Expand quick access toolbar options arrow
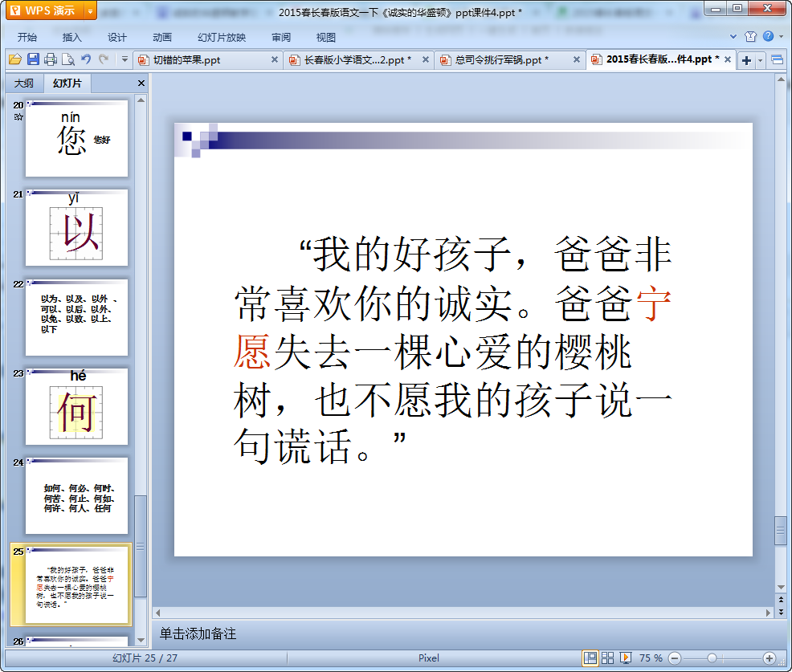Viewport: 792px width, 672px height. (x=125, y=59)
